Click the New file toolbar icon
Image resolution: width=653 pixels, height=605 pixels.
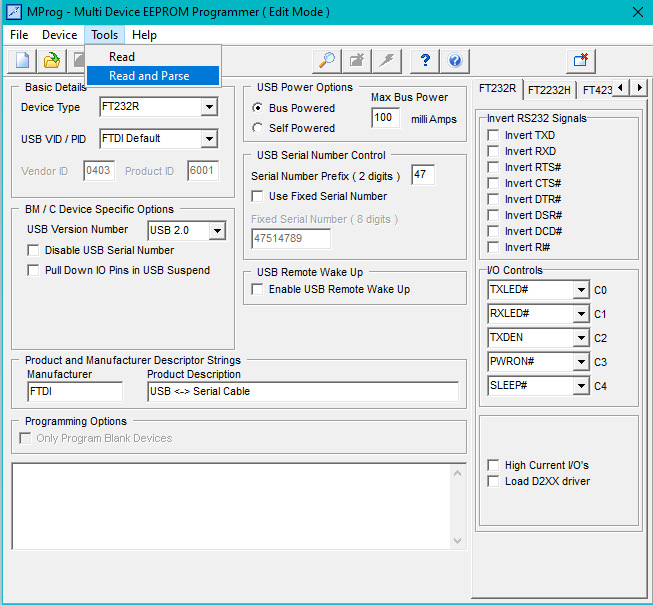pos(22,61)
